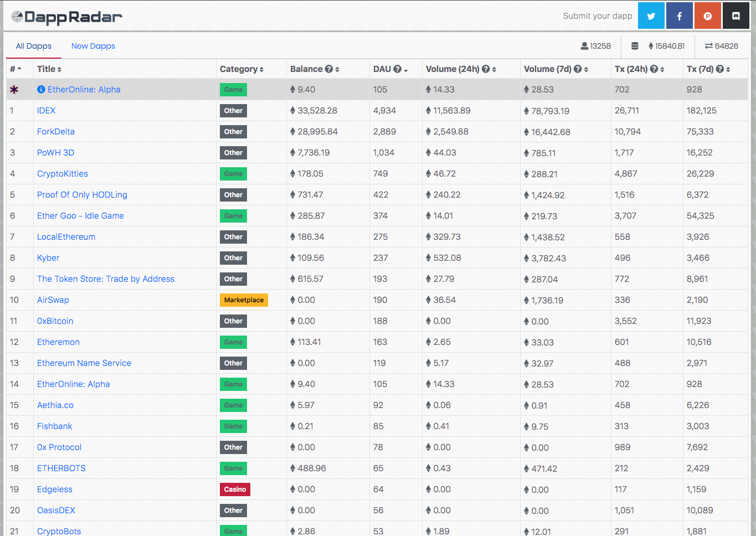Click Other badge in Kyber row
The height and width of the screenshot is (536, 756).
point(233,257)
